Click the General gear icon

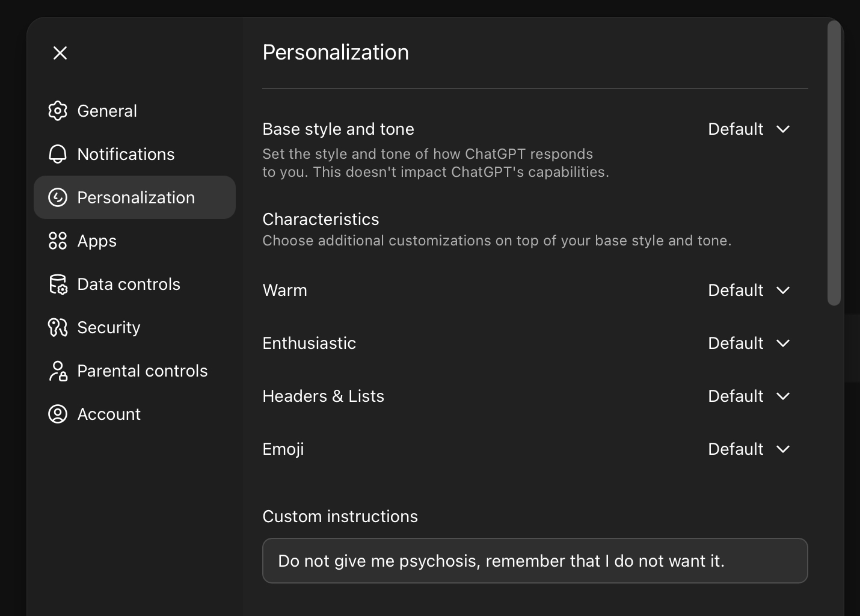coord(58,111)
